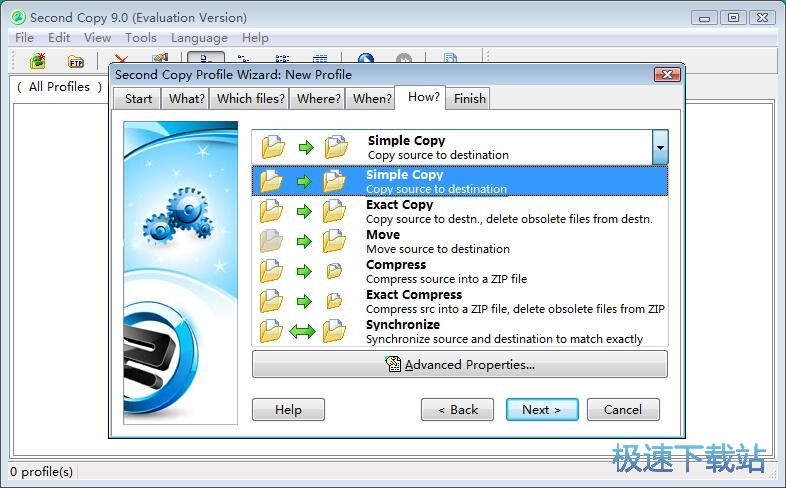Choose the Synchronize option

click(x=460, y=332)
